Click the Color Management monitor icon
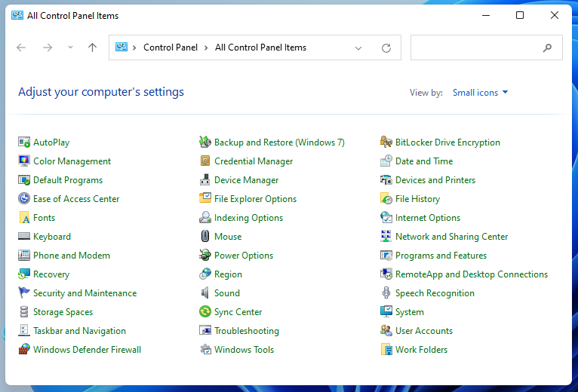The height and width of the screenshot is (392, 578). (x=24, y=161)
